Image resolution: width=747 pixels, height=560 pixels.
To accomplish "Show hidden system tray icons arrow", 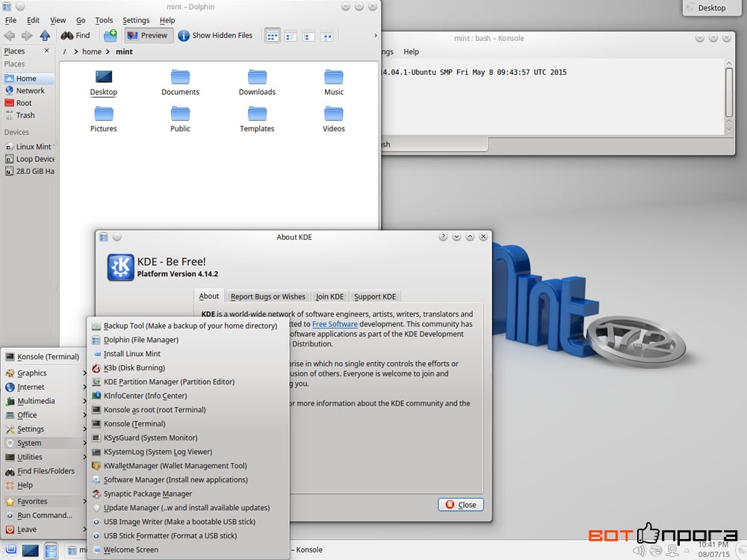I will [x=686, y=551].
